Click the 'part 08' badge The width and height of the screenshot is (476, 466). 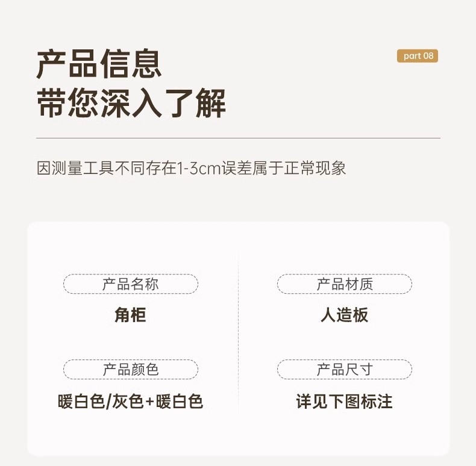[418, 56]
